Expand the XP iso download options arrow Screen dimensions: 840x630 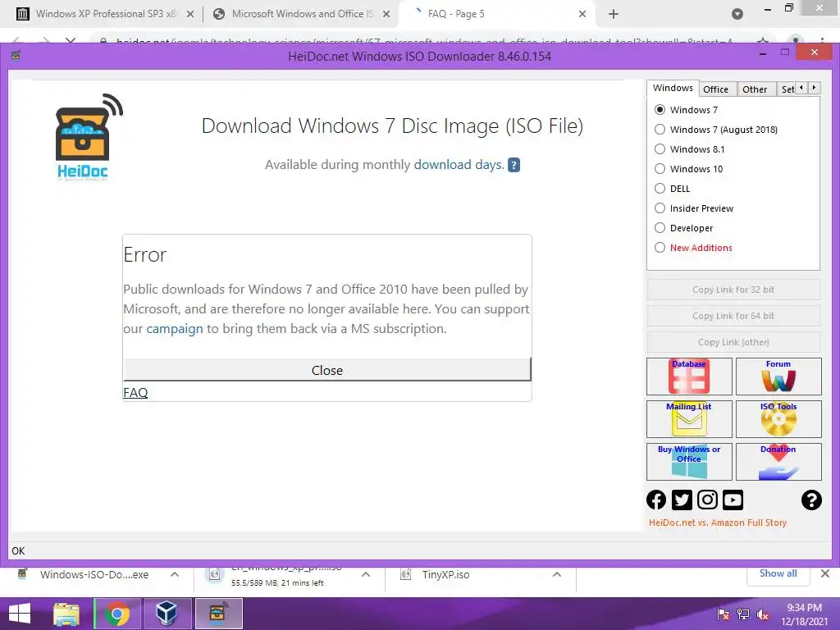(365, 574)
